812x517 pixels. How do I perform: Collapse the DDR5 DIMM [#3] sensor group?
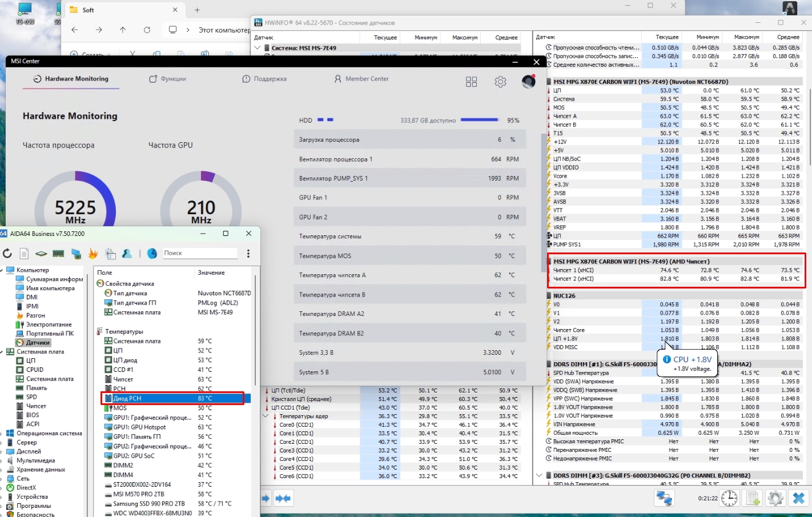click(540, 475)
